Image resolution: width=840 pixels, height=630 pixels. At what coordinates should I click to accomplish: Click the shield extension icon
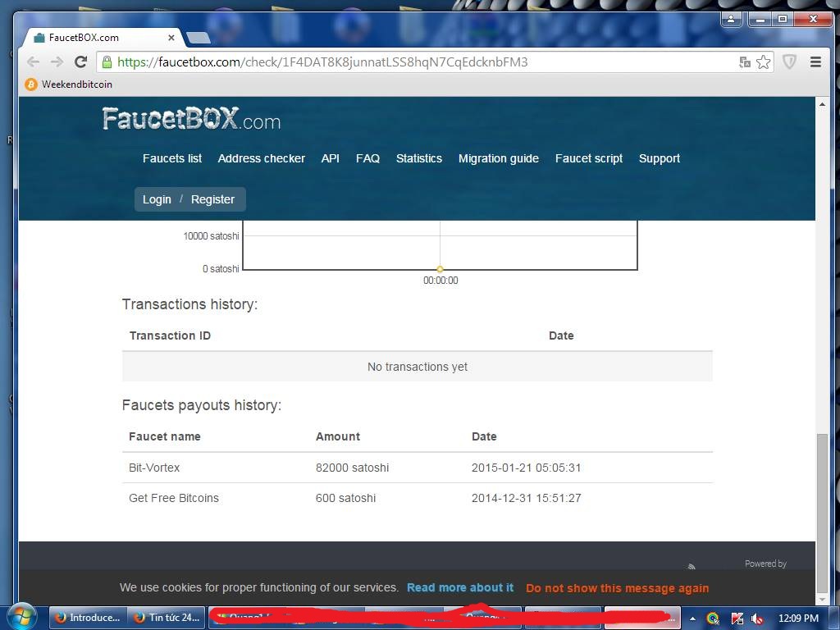[789, 62]
